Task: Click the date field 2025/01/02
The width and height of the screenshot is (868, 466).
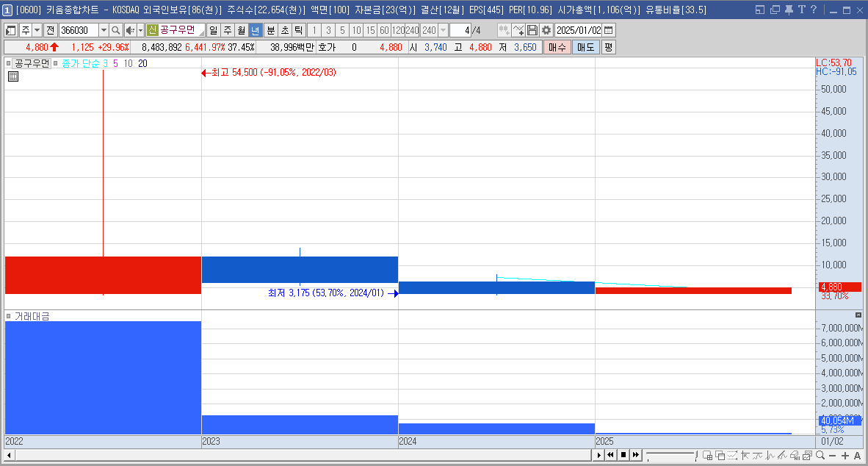Action: point(579,30)
